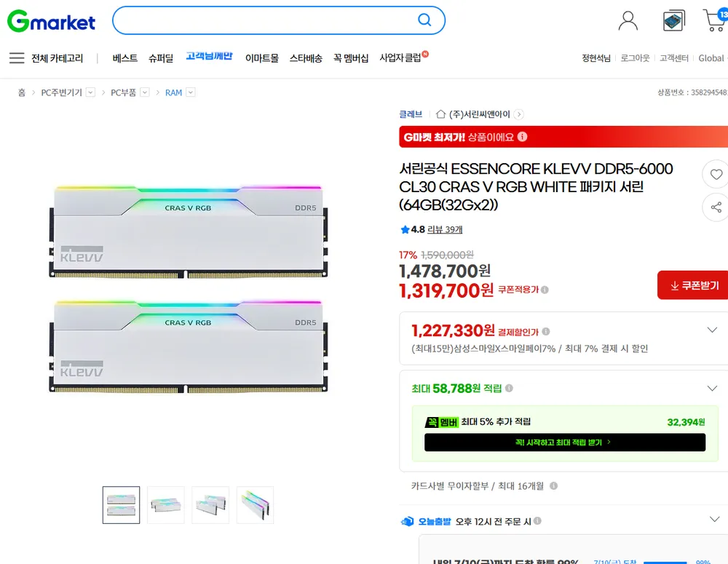Viewport: 728px width, 564px height.
Task: Click info icon beside 무이자할부 최대 16개월
Action: (x=553, y=485)
